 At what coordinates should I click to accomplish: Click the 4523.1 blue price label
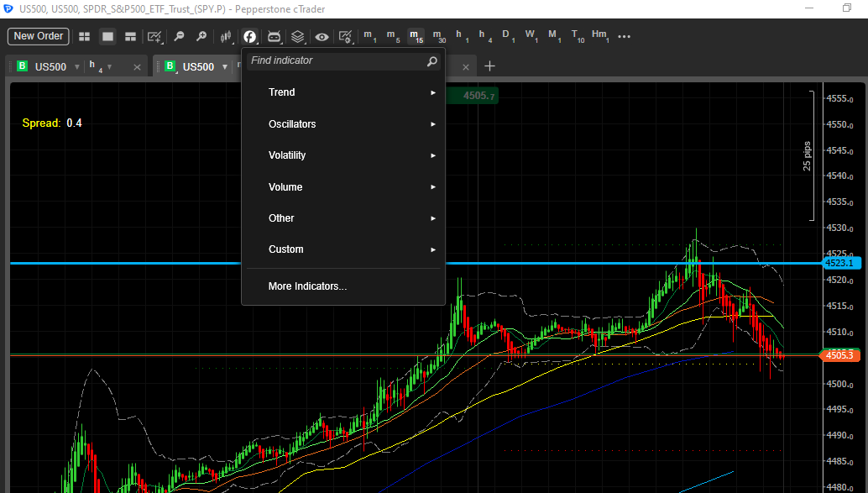pos(840,263)
